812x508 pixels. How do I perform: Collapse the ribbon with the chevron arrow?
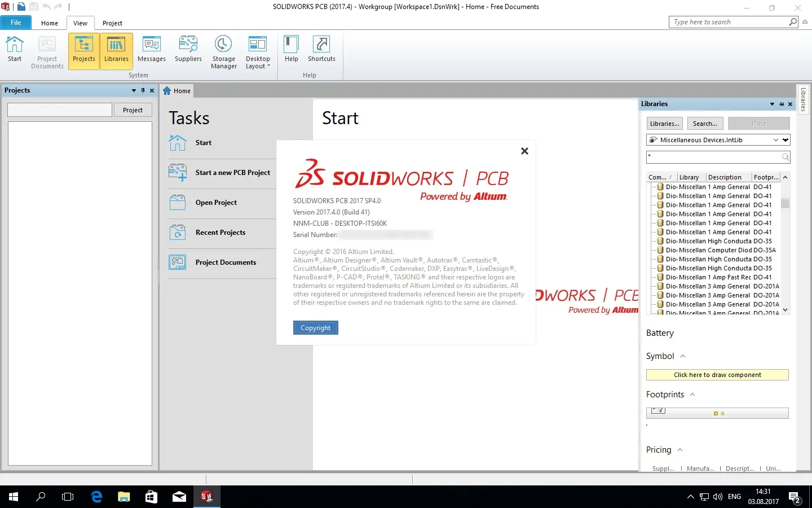point(805,22)
